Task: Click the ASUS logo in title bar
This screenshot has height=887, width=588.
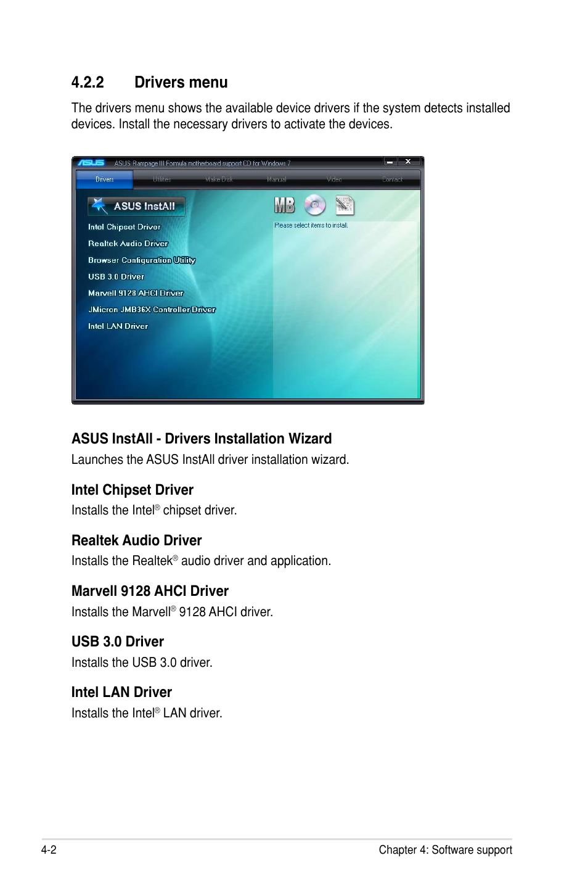Action: point(91,163)
